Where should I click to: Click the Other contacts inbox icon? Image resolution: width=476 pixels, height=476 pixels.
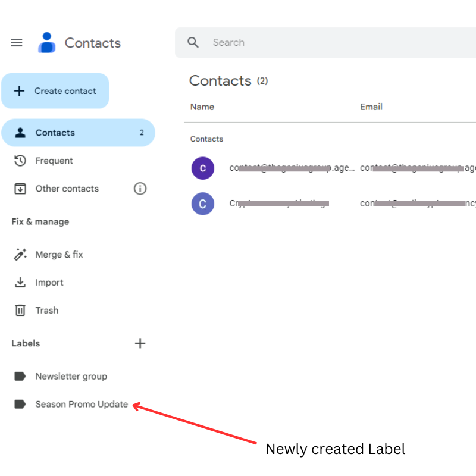tap(20, 189)
